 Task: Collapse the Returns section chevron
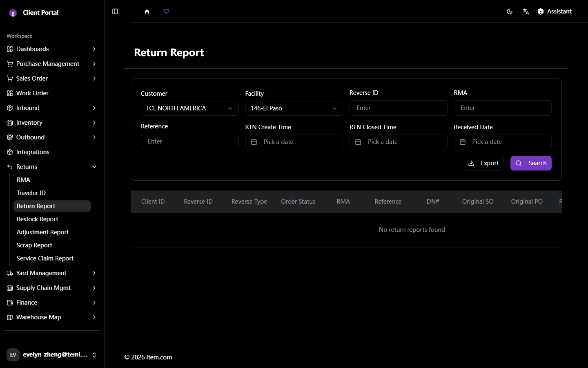94,167
